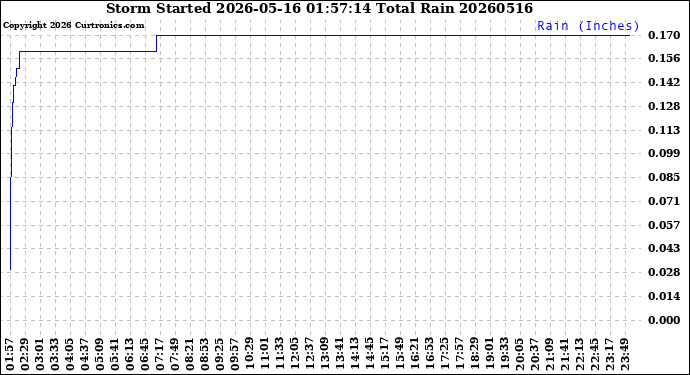Click the 07:17 time axis label
This screenshot has height=375, width=690.
pos(160,354)
